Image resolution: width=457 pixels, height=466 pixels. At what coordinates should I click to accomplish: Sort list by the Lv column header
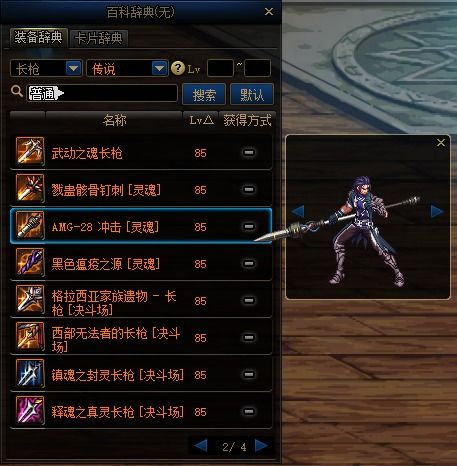pyautogui.click(x=201, y=120)
